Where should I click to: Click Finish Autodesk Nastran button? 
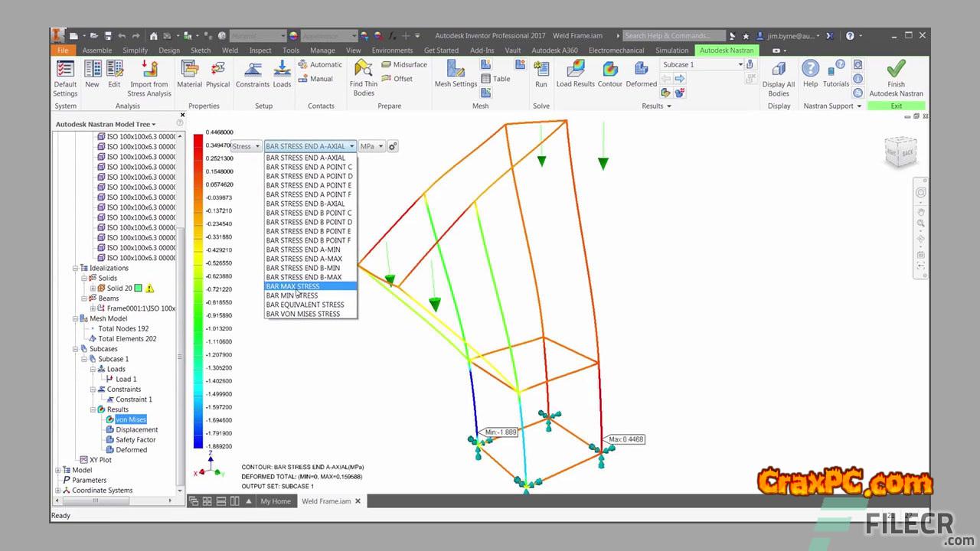[896, 77]
